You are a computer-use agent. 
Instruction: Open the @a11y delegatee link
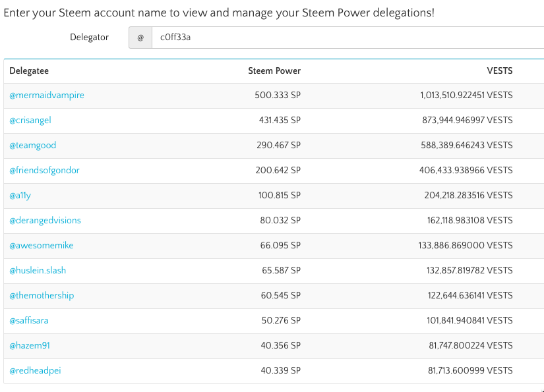click(x=20, y=196)
